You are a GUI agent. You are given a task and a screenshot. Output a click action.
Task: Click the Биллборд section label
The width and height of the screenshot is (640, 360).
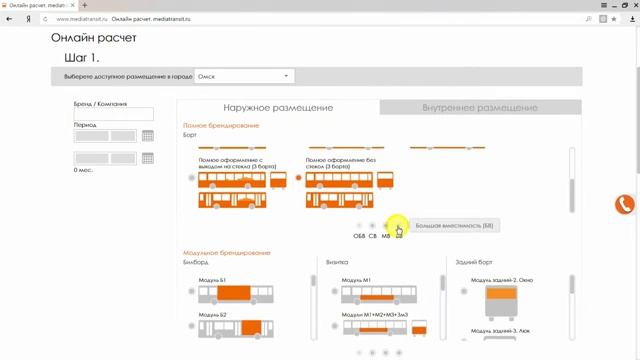coord(196,262)
